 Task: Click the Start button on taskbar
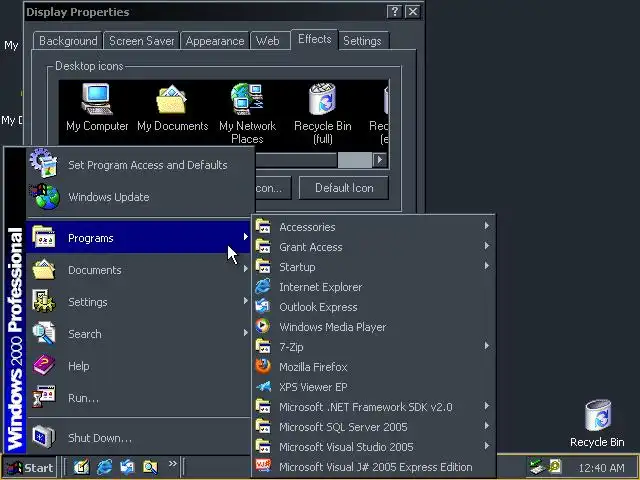pos(31,467)
